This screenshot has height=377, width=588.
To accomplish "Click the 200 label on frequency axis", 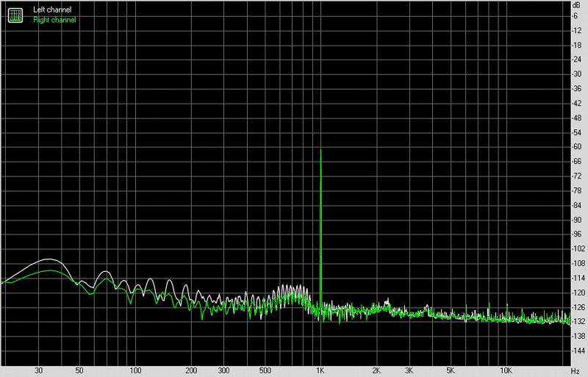I will (x=191, y=370).
